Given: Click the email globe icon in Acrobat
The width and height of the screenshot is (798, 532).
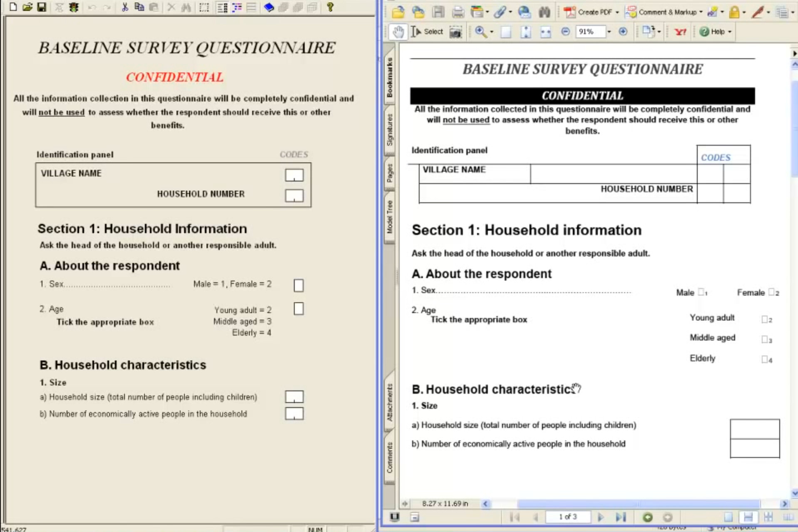Looking at the screenshot, I should coord(524,12).
